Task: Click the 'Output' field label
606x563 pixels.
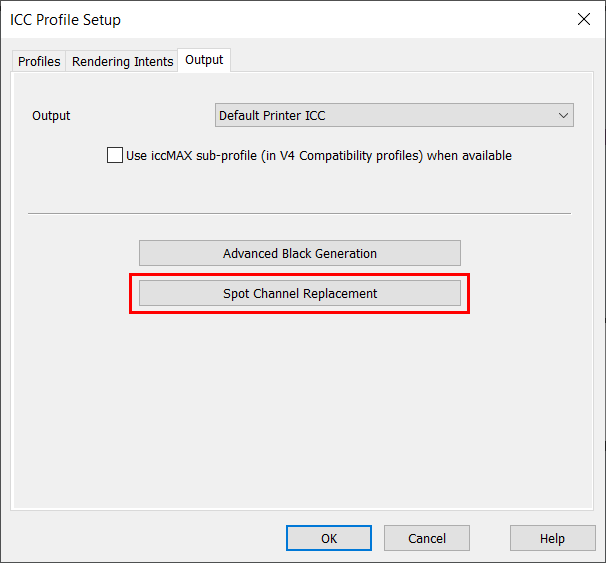Action: coord(51,115)
